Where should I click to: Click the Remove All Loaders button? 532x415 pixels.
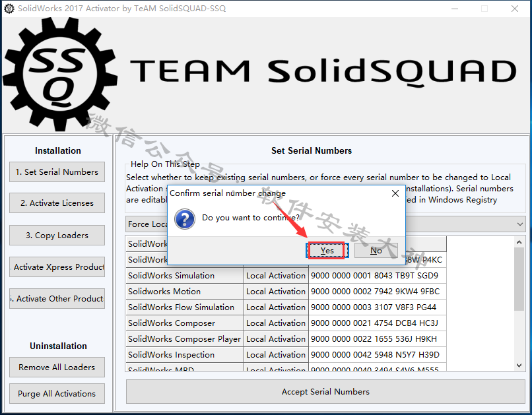(57, 367)
